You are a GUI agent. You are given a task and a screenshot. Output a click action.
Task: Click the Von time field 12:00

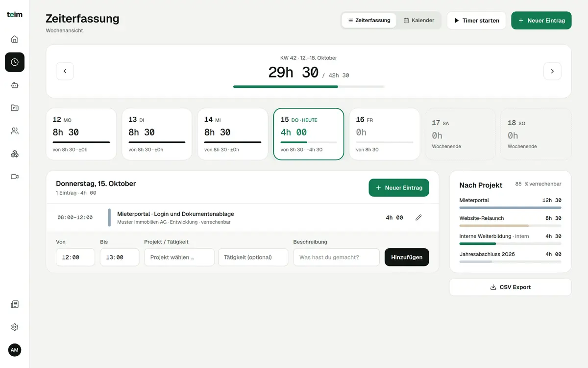coord(75,257)
